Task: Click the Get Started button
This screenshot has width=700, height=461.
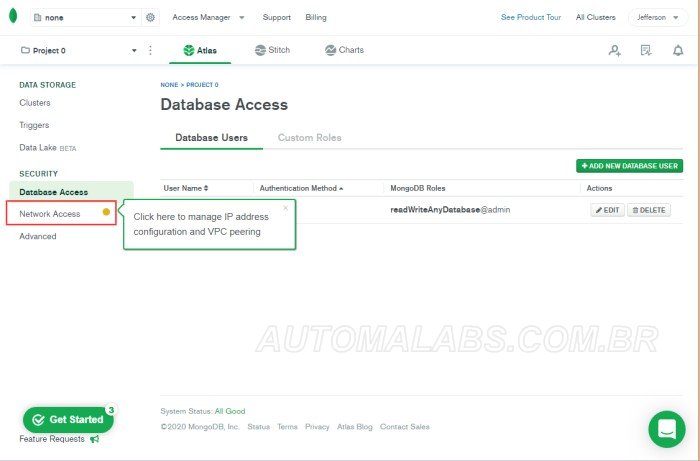Action: (x=68, y=419)
